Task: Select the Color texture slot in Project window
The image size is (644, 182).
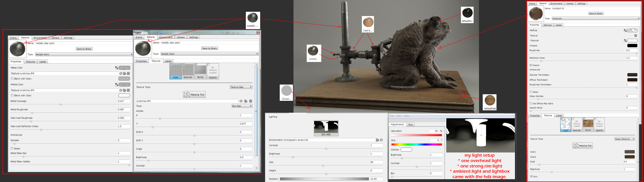Action: point(176,71)
